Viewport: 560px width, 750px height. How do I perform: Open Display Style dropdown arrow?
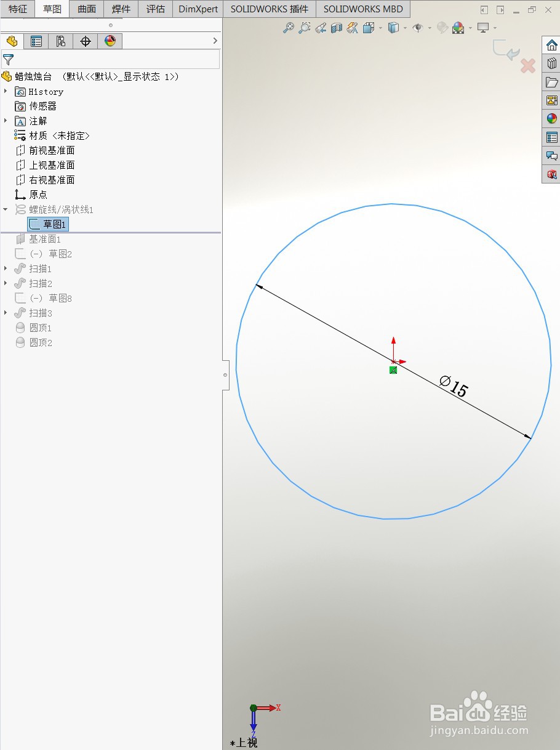click(405, 28)
